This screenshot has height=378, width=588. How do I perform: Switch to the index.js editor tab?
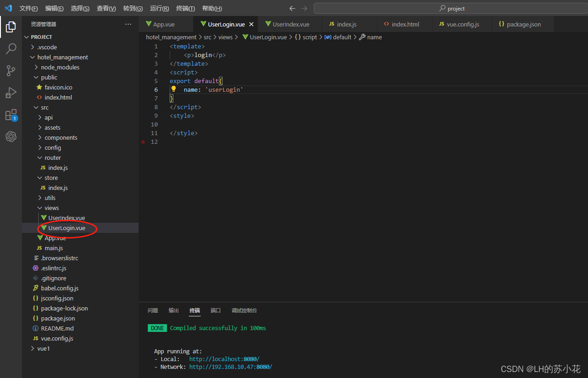coord(349,24)
